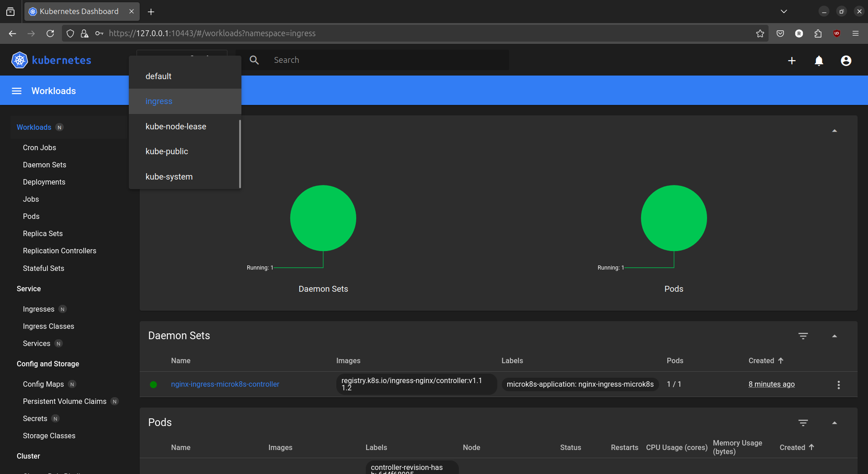Open the nginx-ingress-microk8s-controller link
This screenshot has height=474, width=868.
225,384
